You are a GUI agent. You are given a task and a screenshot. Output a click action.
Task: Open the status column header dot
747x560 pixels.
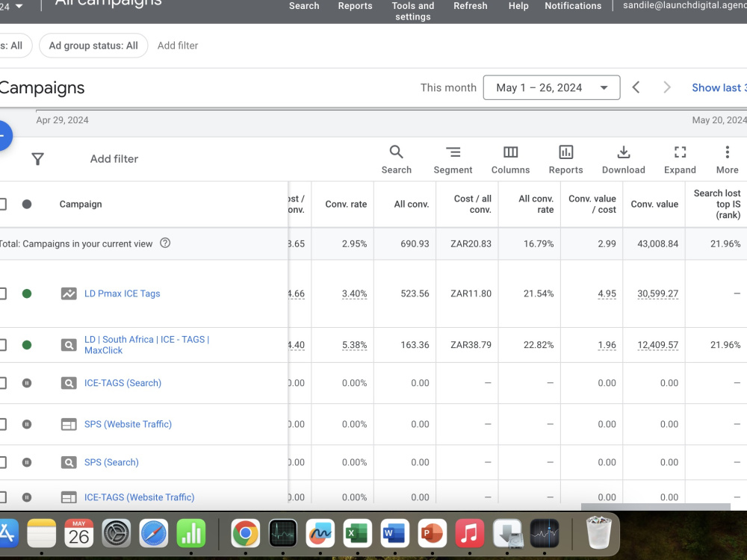pos(27,204)
